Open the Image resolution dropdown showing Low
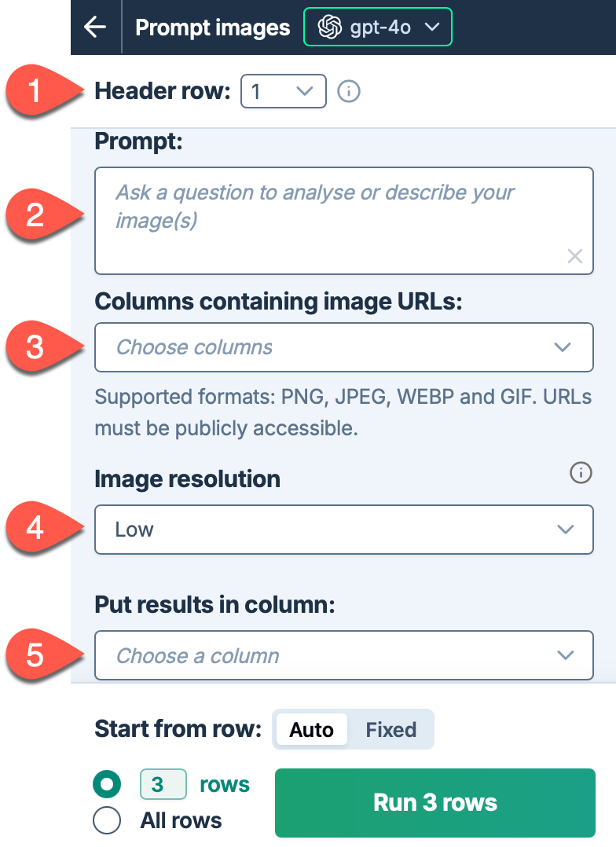 pyautogui.click(x=343, y=529)
